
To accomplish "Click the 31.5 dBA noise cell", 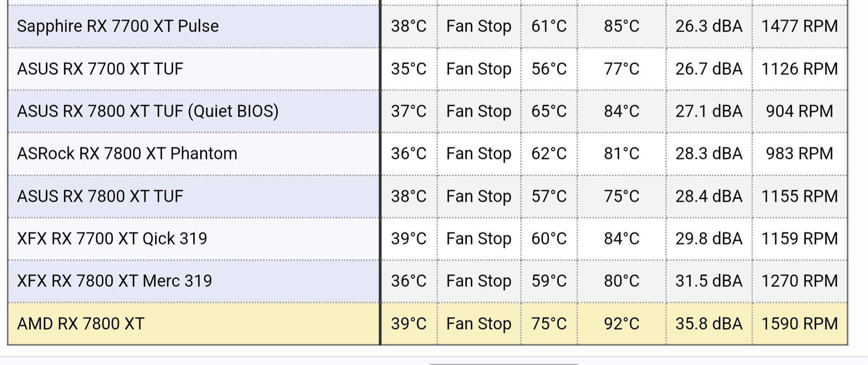I will (x=709, y=281).
